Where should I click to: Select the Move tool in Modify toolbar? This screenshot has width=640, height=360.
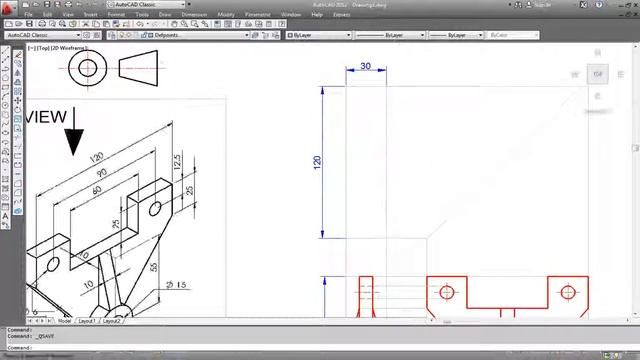18,100
